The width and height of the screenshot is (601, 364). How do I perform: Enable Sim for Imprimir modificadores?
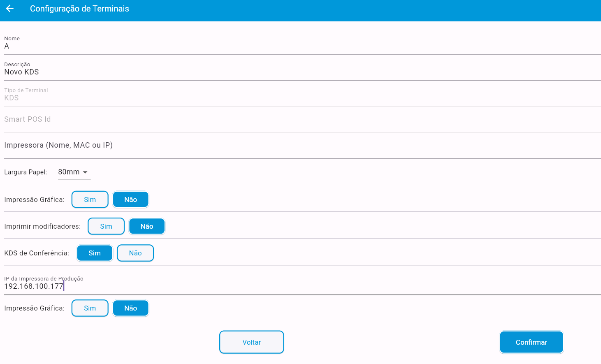(x=106, y=226)
